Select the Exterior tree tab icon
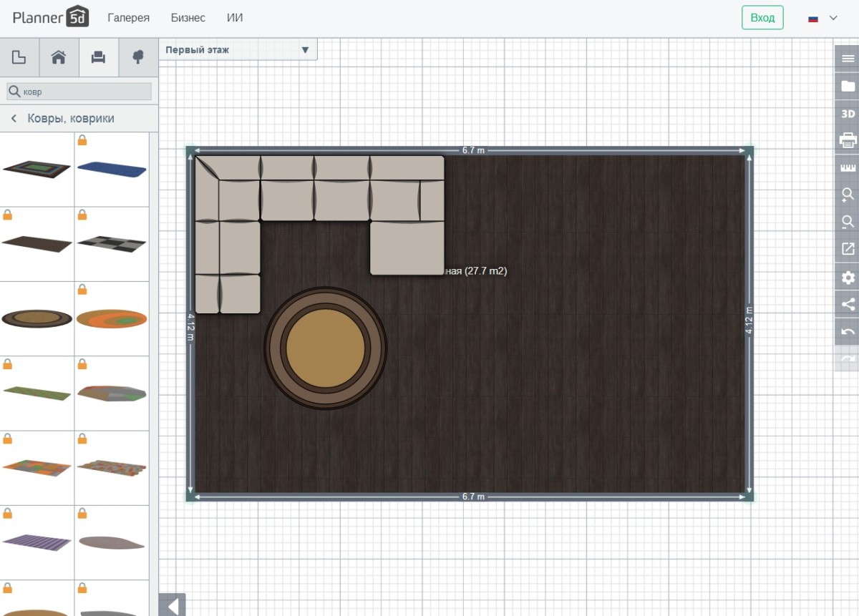Image resolution: width=859 pixels, height=616 pixels. point(138,57)
